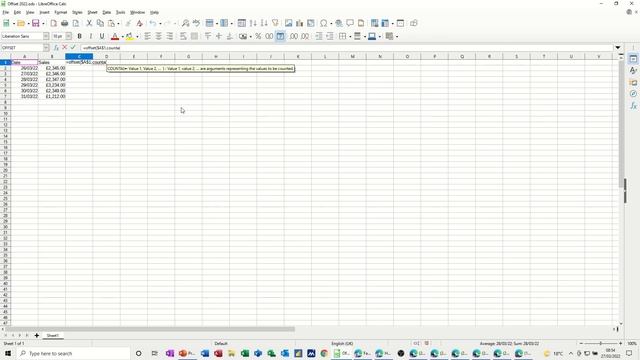Viewport: 640px width, 360px height.
Task: Click Format as Percent icon
Action: (x=258, y=36)
